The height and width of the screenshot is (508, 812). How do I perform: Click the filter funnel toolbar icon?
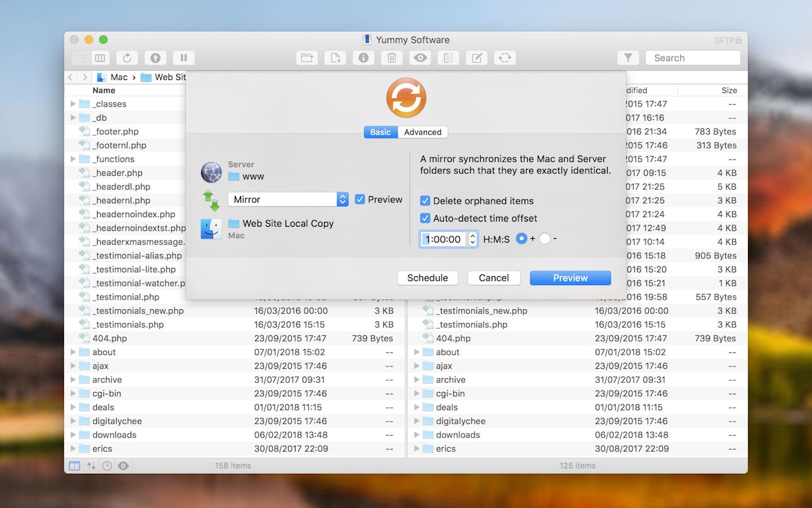[628, 58]
